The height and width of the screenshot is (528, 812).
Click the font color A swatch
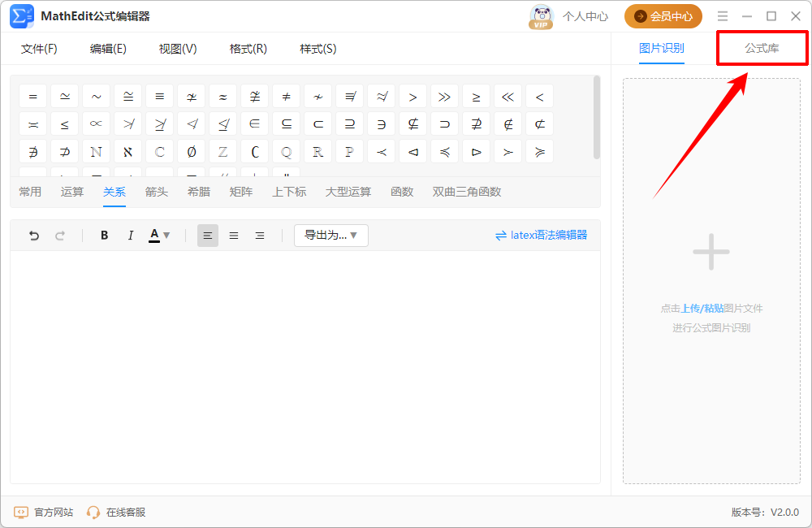click(153, 236)
